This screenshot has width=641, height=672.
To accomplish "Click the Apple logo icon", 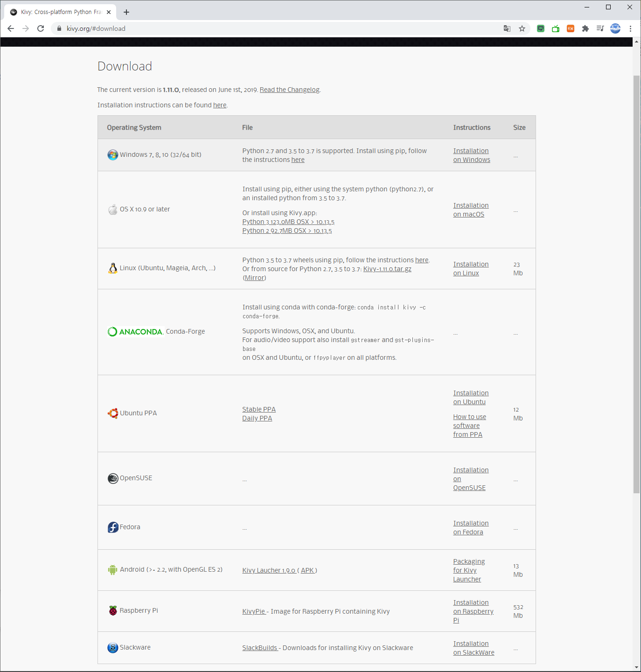I will click(x=112, y=210).
